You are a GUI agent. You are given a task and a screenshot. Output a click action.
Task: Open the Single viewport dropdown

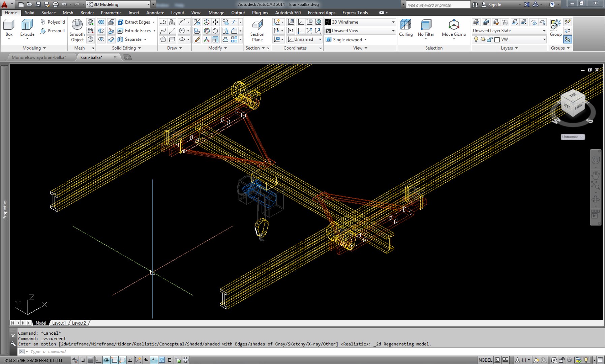point(346,39)
